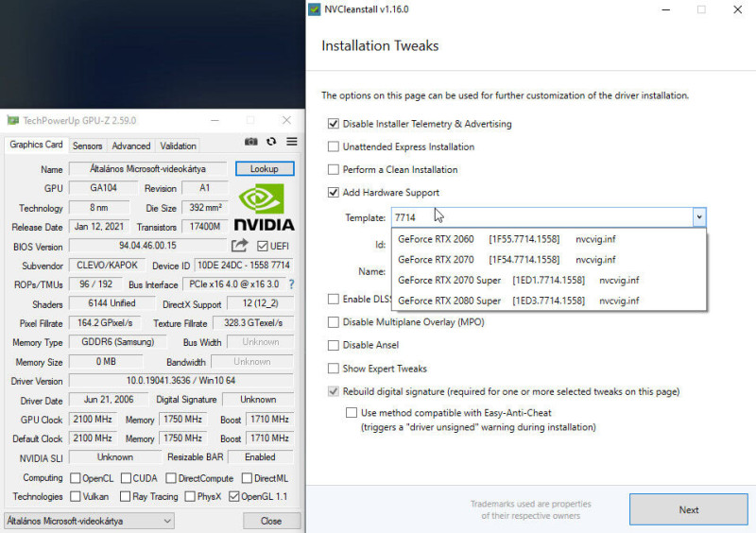This screenshot has width=756, height=533.
Task: Open the Advanced tab
Action: pos(131,146)
